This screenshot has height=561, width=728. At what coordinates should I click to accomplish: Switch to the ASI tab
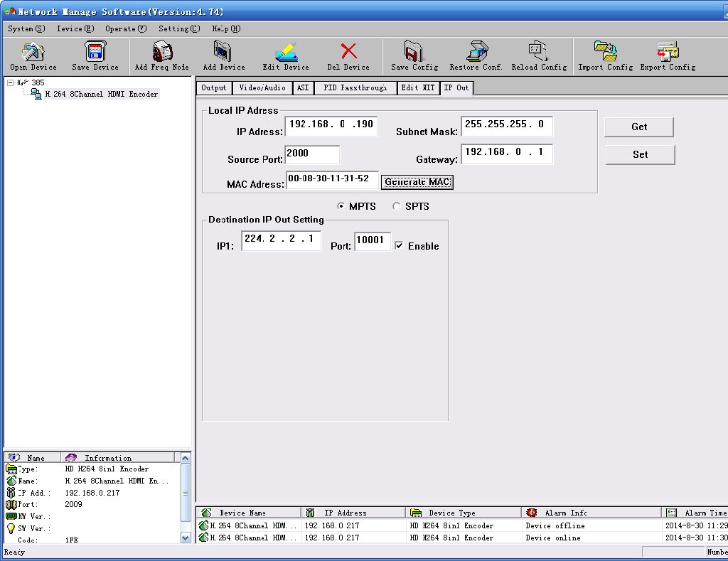point(303,87)
